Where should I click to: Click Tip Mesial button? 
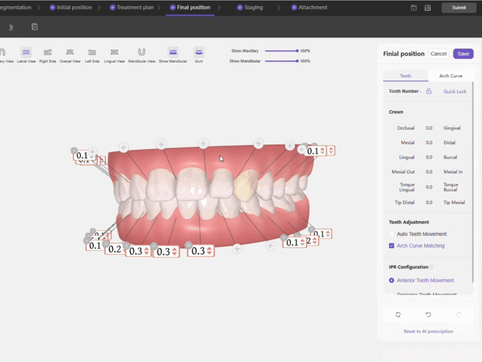(454, 202)
